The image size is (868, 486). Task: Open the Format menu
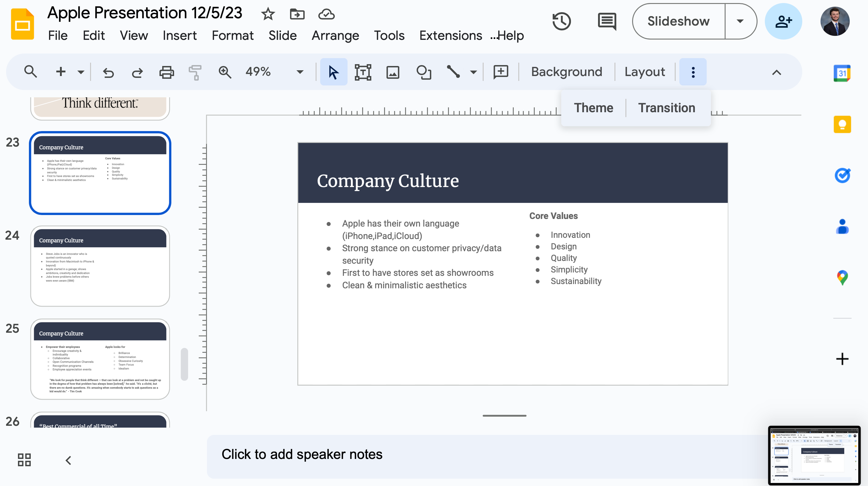point(233,35)
